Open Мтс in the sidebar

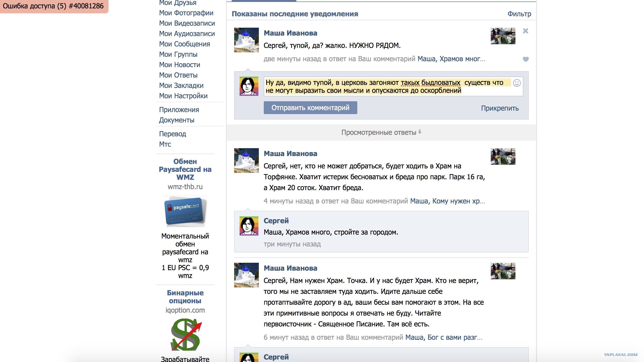pos(165,144)
